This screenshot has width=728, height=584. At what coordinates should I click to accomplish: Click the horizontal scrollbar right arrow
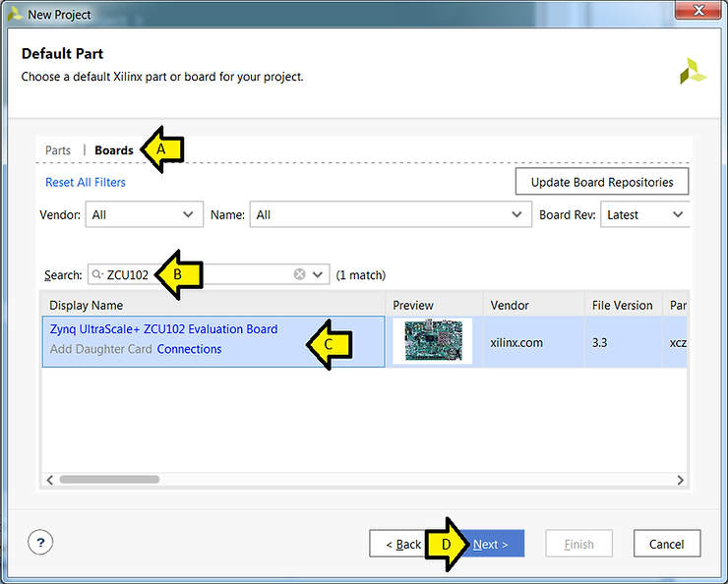coord(680,480)
